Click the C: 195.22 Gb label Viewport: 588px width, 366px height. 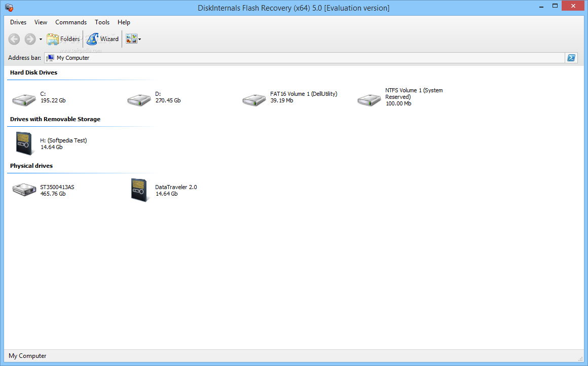pyautogui.click(x=53, y=97)
